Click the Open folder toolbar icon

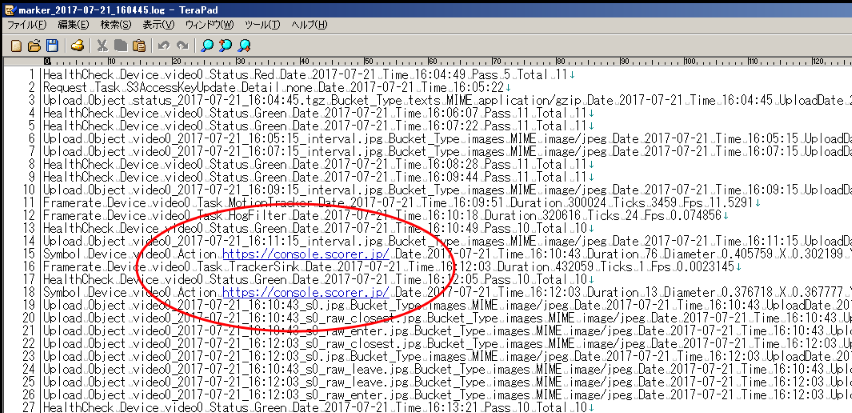(x=34, y=46)
